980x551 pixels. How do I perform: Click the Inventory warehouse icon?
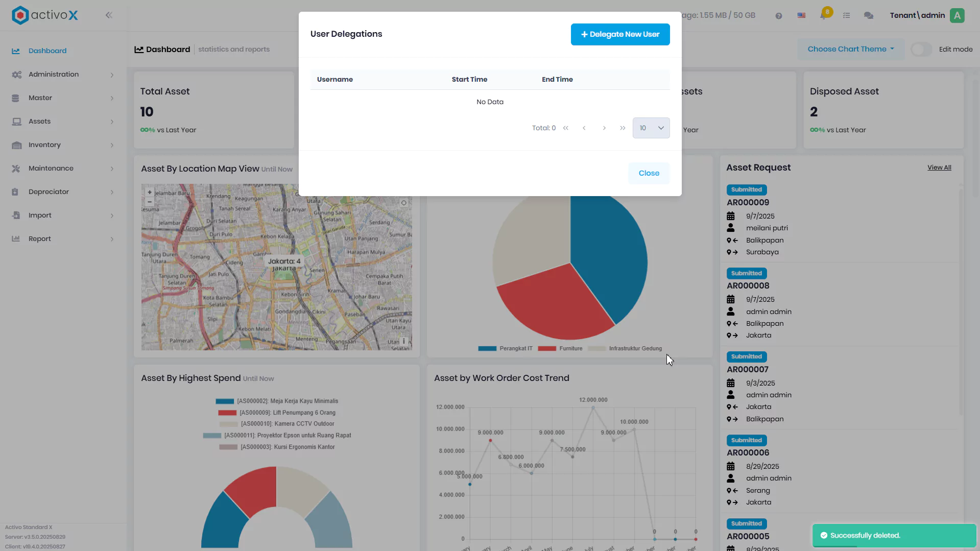point(16,145)
